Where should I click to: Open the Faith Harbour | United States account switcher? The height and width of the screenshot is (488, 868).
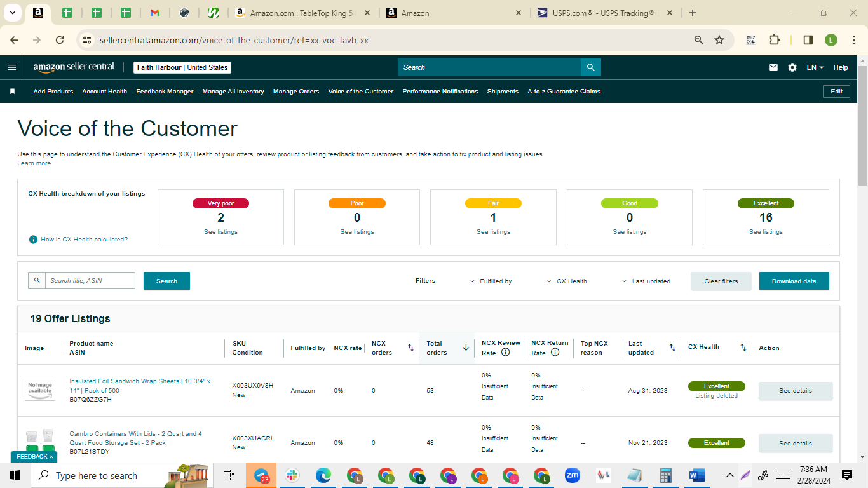click(182, 67)
